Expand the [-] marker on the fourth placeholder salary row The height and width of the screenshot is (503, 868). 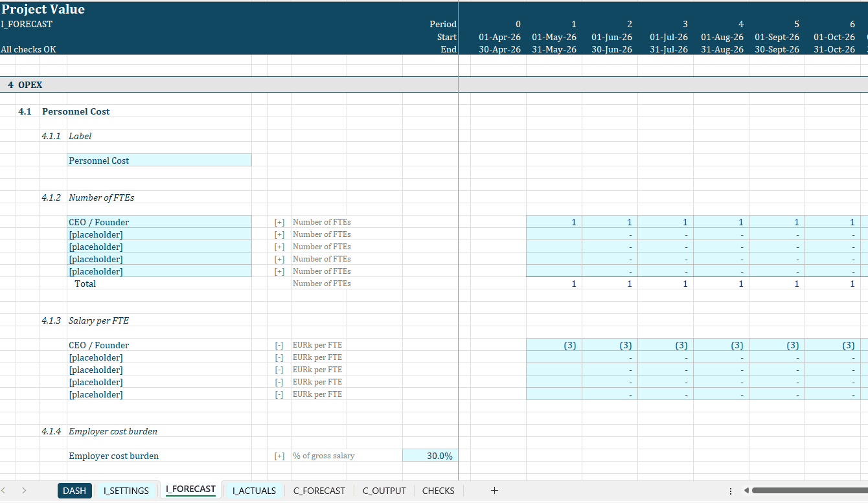[x=279, y=381]
